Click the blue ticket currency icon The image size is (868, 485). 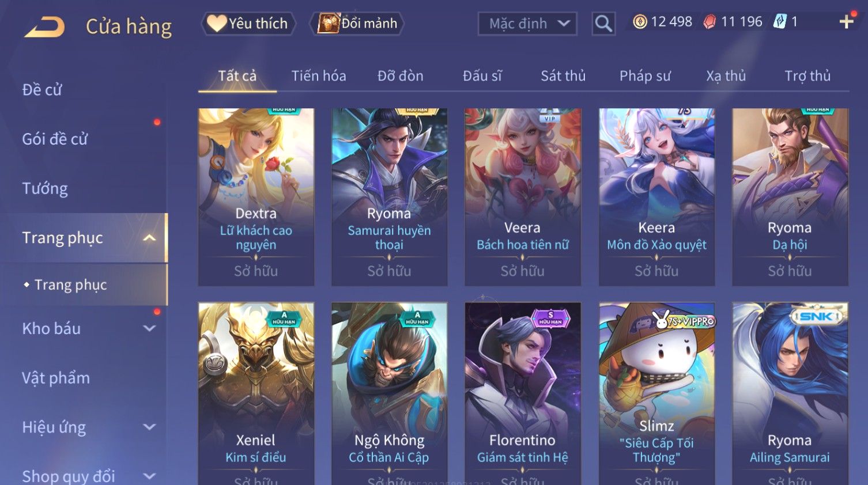[780, 22]
